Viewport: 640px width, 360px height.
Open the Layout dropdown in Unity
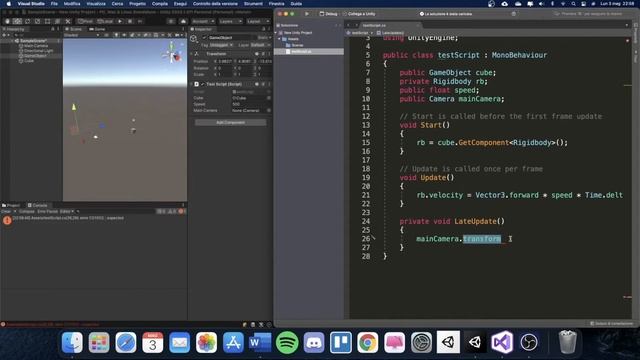(258, 21)
